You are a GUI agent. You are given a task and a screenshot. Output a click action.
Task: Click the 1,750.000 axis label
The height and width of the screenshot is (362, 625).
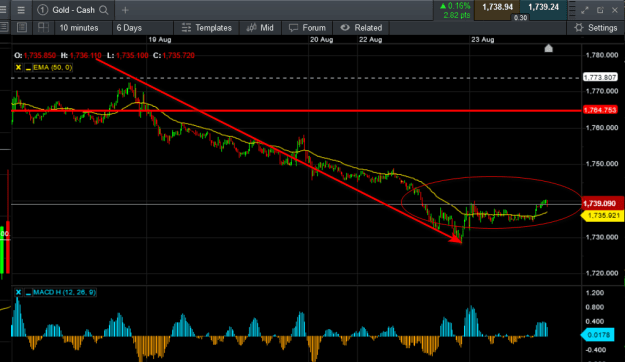point(602,164)
